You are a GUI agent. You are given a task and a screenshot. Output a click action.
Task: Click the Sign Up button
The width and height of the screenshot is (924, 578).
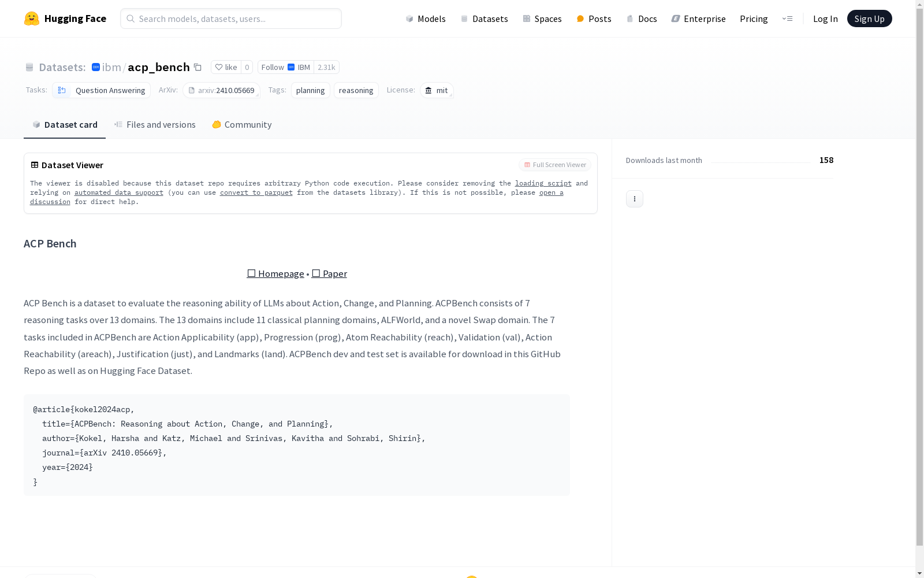(x=869, y=18)
